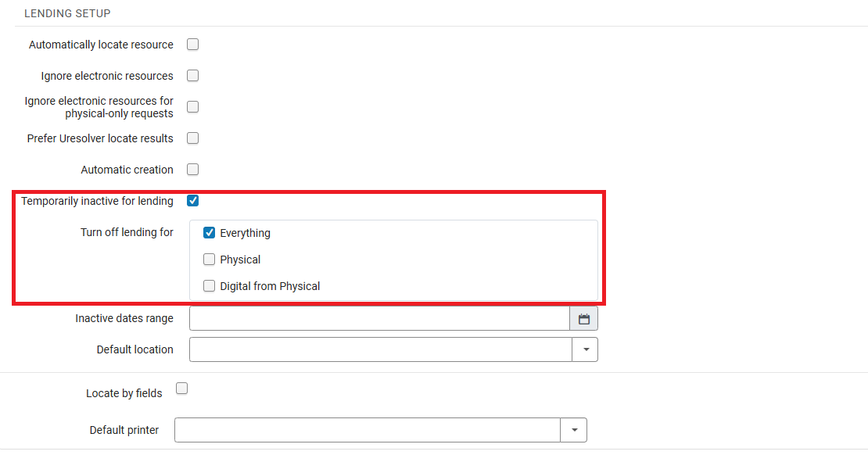The width and height of the screenshot is (868, 455).
Task: Focus the Default location combo box field
Action: click(x=381, y=349)
